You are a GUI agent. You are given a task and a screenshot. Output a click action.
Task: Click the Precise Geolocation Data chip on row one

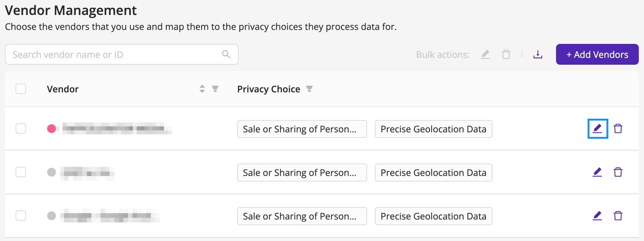click(x=433, y=129)
